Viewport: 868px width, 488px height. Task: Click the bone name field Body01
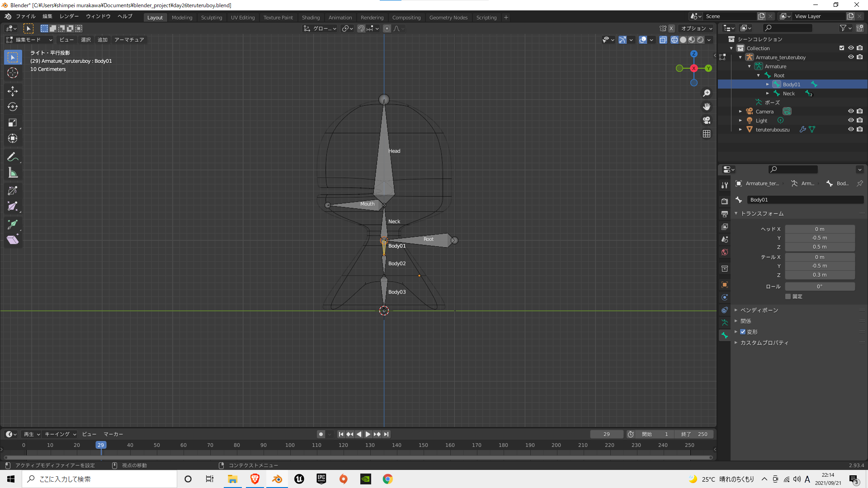coord(805,200)
